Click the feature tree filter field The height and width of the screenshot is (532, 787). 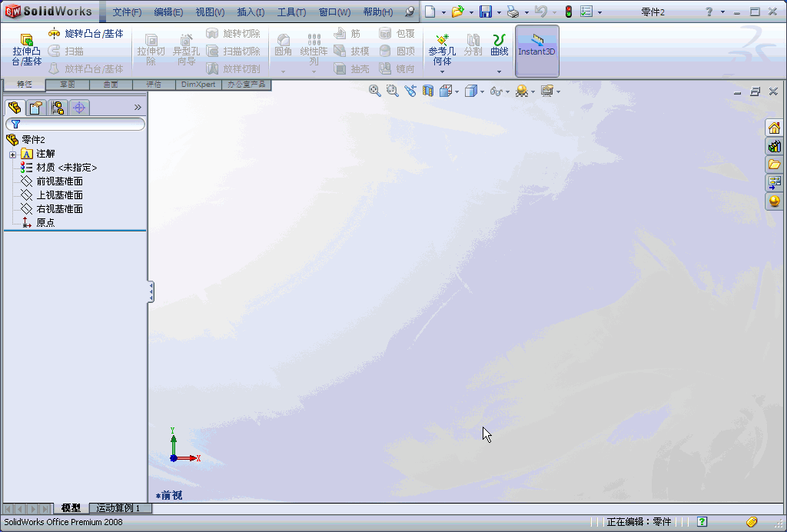pyautogui.click(x=75, y=124)
